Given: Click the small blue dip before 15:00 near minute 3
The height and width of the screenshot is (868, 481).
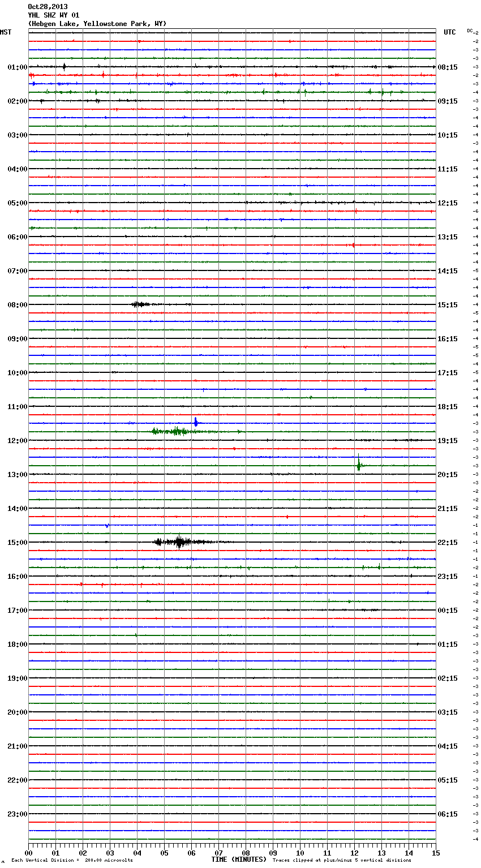Looking at the screenshot, I should click(107, 526).
